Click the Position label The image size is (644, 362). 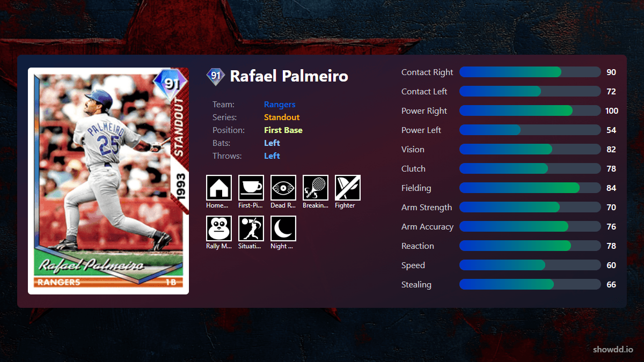pyautogui.click(x=229, y=130)
